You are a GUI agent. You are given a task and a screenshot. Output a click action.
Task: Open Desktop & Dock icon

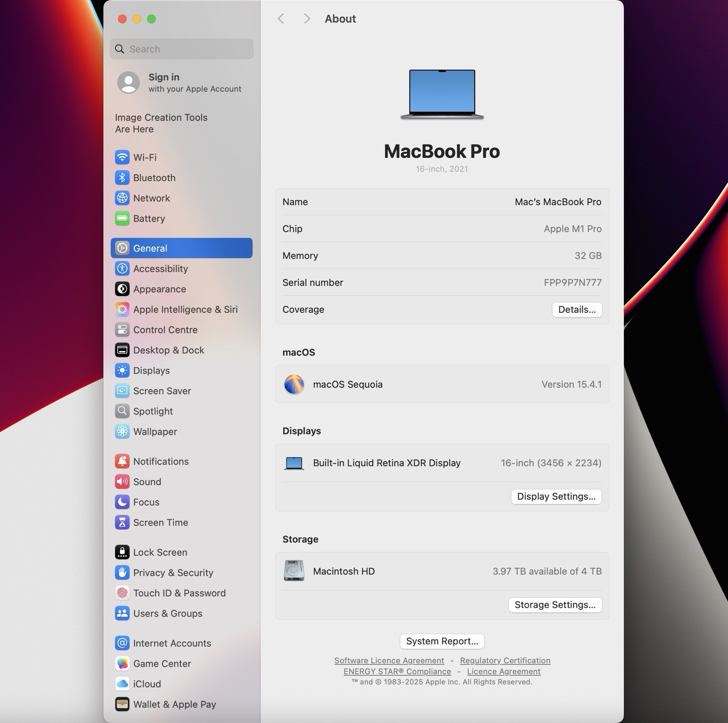(x=122, y=350)
